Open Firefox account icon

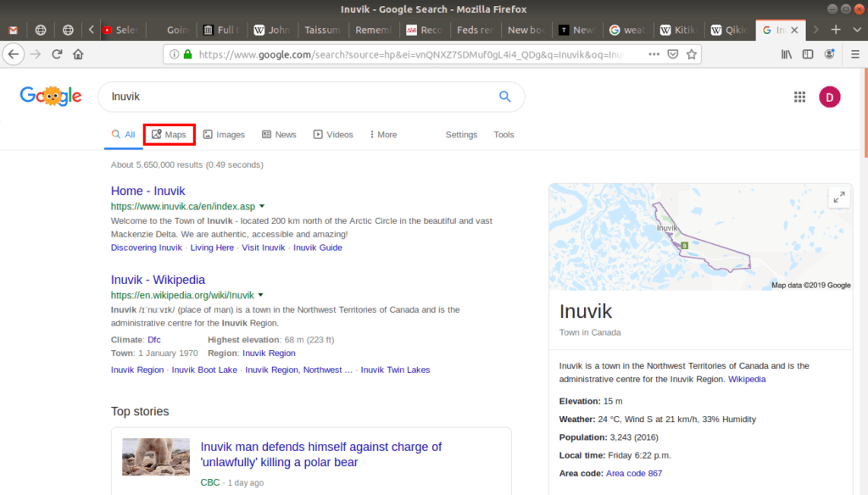829,54
